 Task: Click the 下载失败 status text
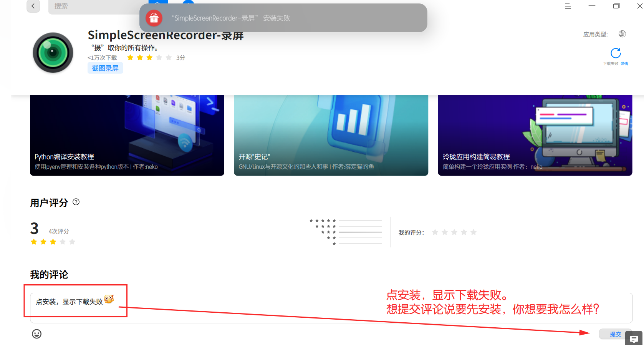point(611,64)
